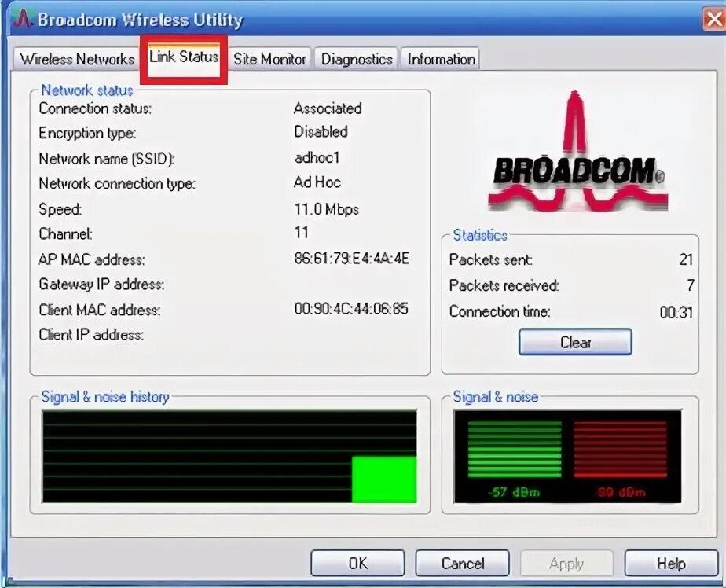Viewport: 726px width, 588px height.
Task: Click the Gateway IP address label
Action: pyautogui.click(x=101, y=284)
